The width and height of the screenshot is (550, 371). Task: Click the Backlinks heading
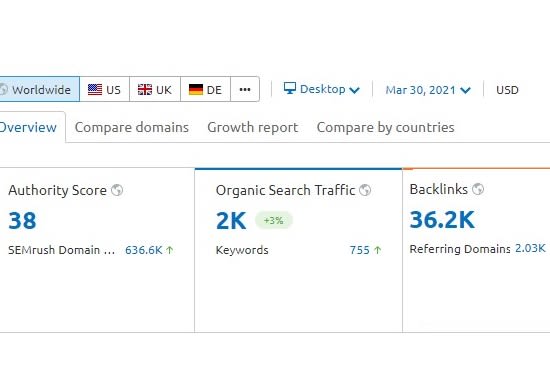point(438,189)
